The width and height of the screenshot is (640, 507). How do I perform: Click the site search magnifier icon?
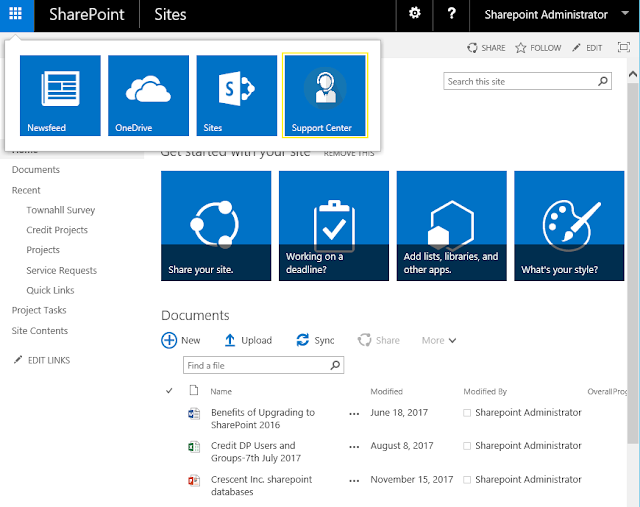click(603, 81)
